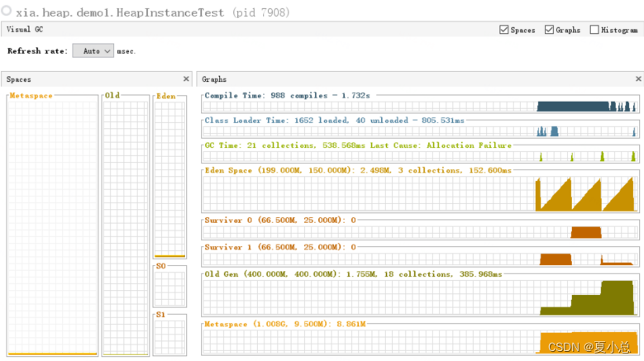Click the 'Survivor 1 (66.500M, 25.000M)' label

[275, 247]
